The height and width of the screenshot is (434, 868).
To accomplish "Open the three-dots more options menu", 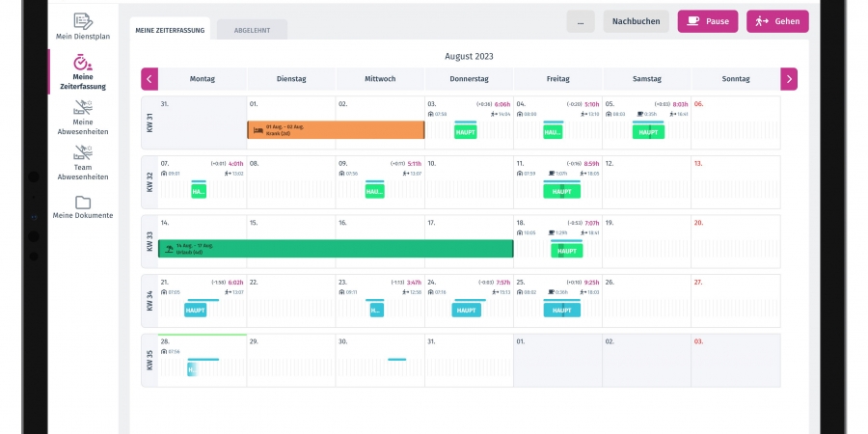I will coord(580,21).
